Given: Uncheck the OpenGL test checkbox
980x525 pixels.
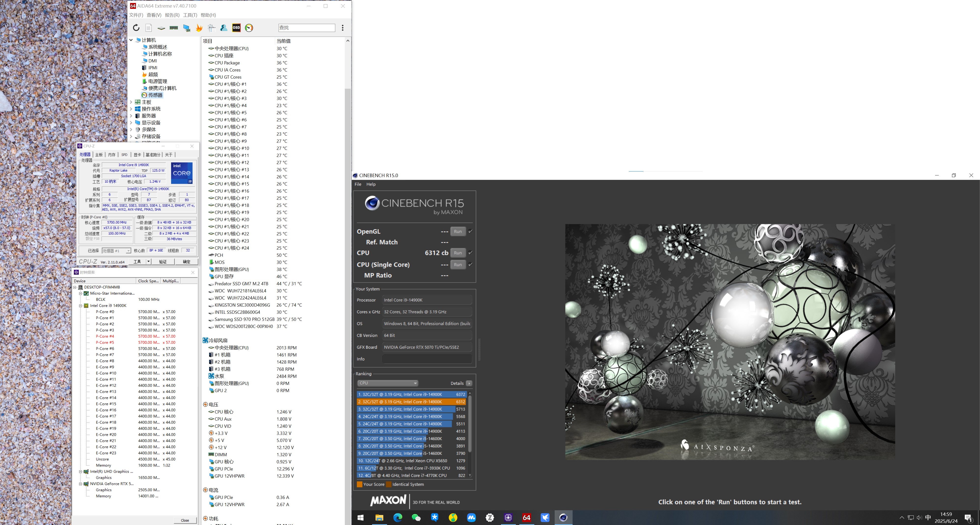Looking at the screenshot, I should click(470, 231).
